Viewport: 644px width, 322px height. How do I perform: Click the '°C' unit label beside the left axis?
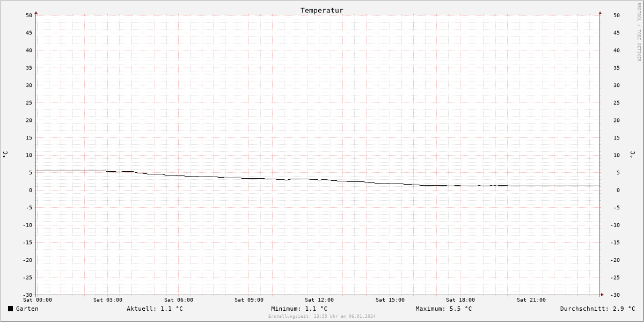coord(5,155)
